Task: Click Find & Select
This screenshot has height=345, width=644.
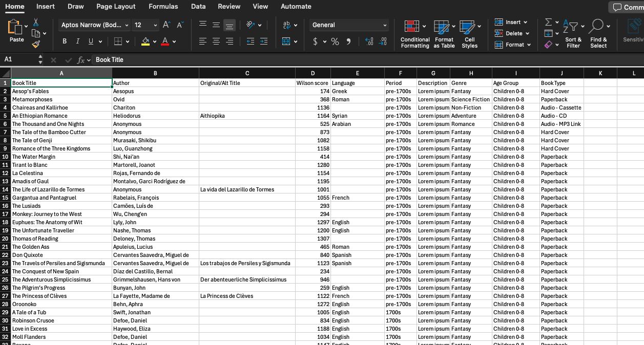Action: pyautogui.click(x=598, y=34)
